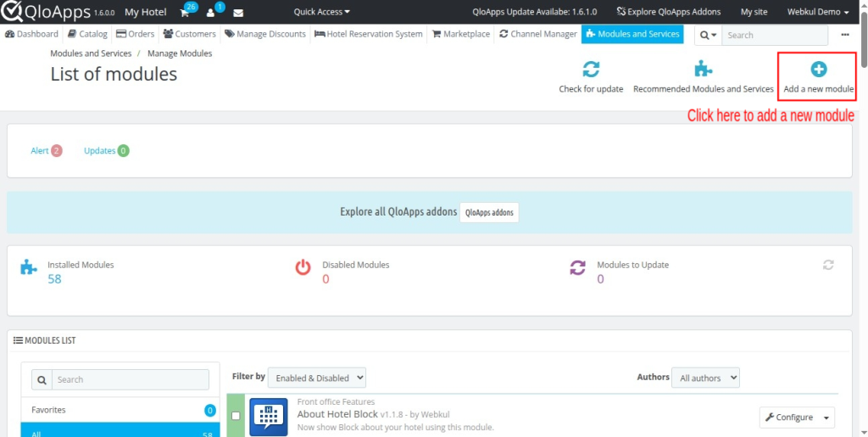868x437 pixels.
Task: Click the About Hotel Block module icon
Action: click(269, 417)
